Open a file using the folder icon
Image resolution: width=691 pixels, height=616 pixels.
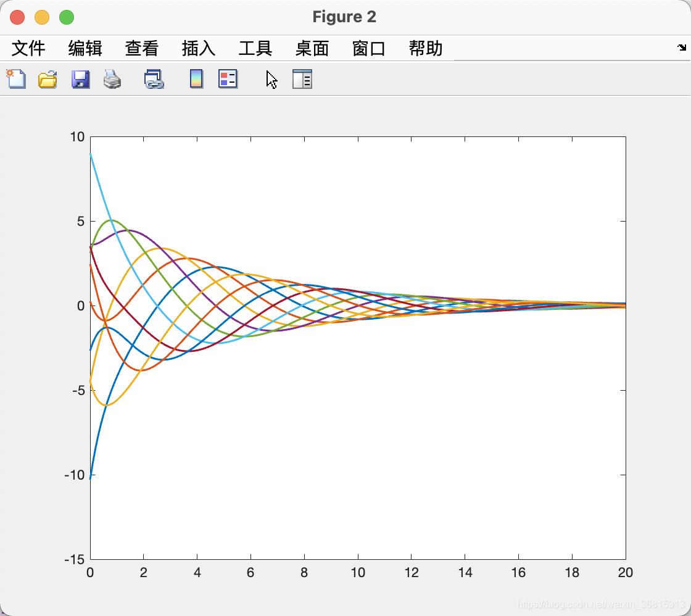(48, 79)
